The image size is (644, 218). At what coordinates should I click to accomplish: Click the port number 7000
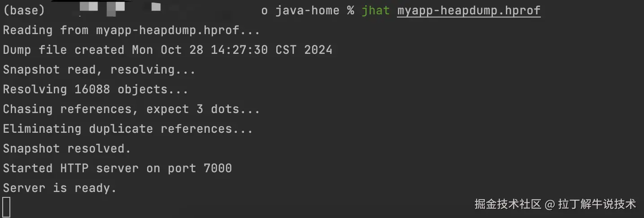tap(218, 168)
